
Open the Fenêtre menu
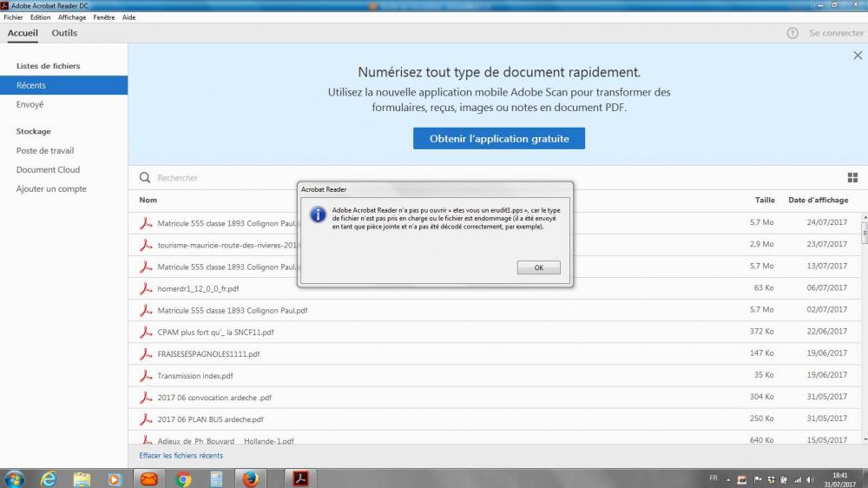tap(104, 17)
